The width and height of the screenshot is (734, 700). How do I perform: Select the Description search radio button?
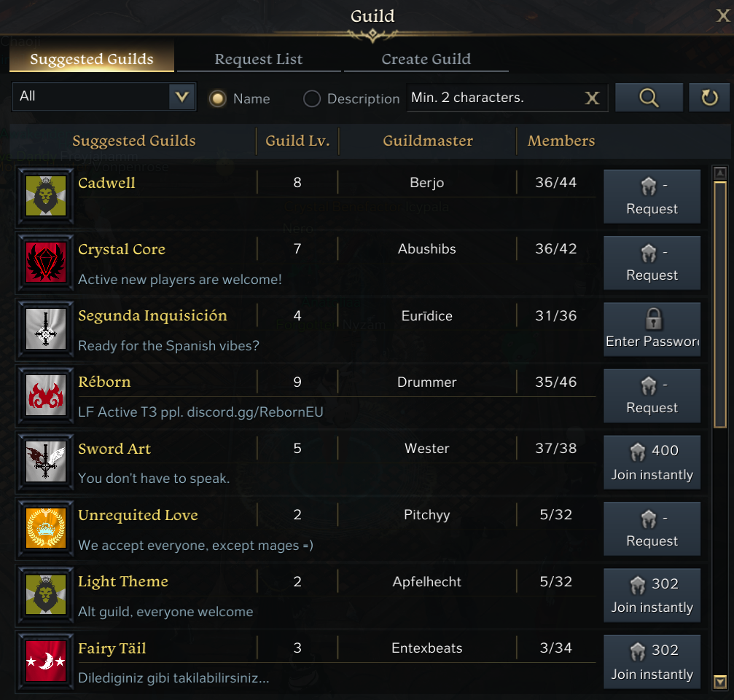(312, 98)
